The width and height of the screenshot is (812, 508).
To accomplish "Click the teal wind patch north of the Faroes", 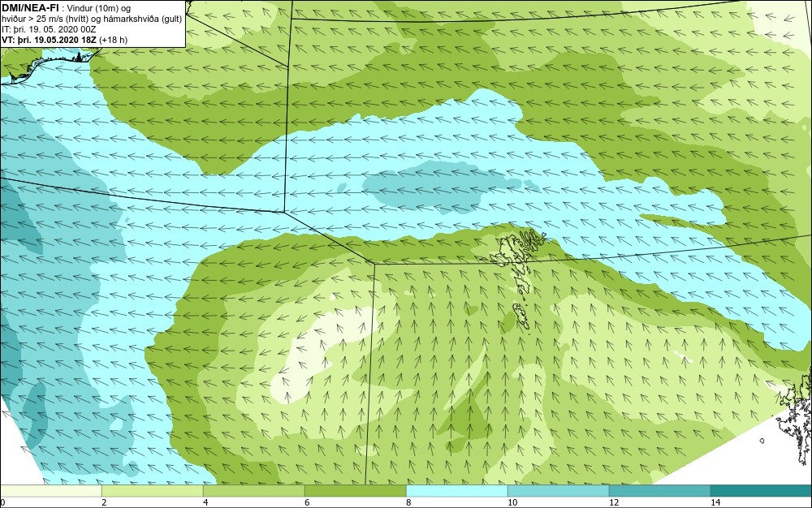I will click(x=440, y=186).
